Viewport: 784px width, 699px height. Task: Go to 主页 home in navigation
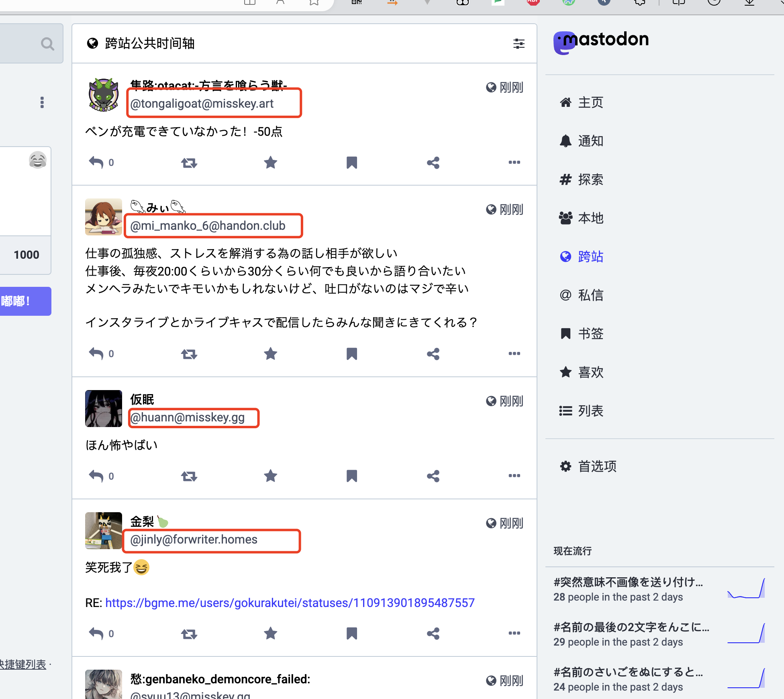tap(581, 102)
